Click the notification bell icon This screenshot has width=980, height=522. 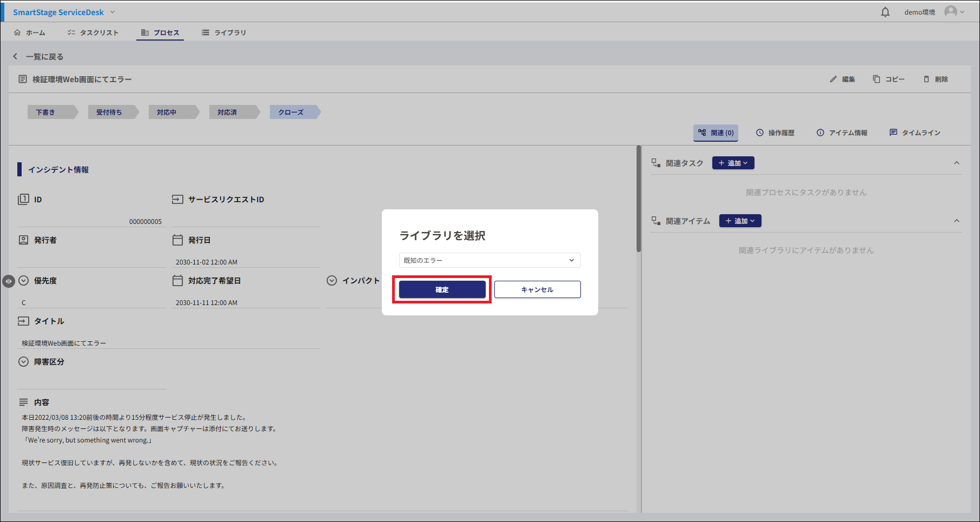click(x=885, y=12)
